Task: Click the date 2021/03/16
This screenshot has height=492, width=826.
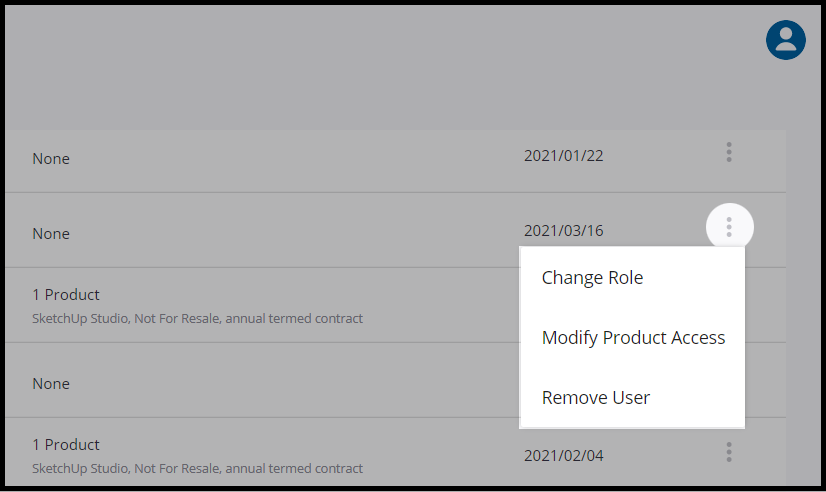Action: 563,231
